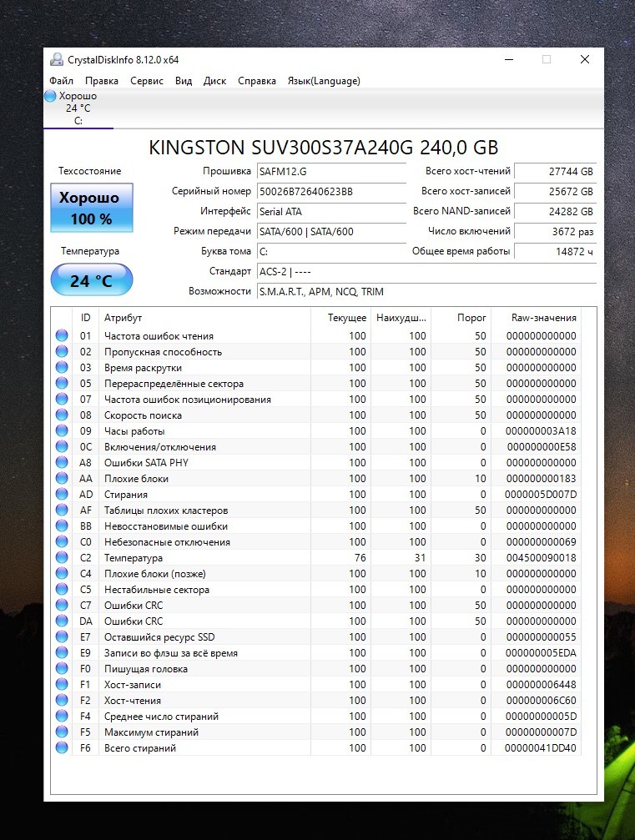The image size is (635, 840).
Task: Click the Наихудш... column header
Action: point(401,318)
